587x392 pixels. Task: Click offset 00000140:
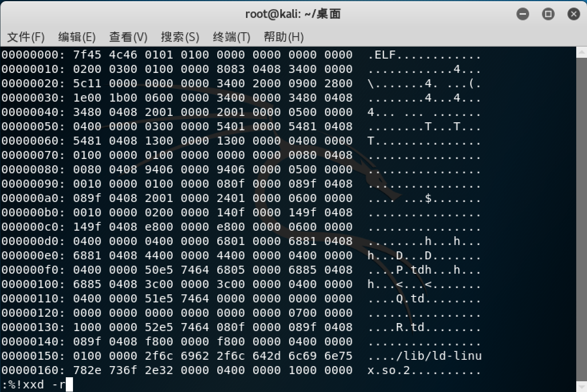[x=33, y=341]
